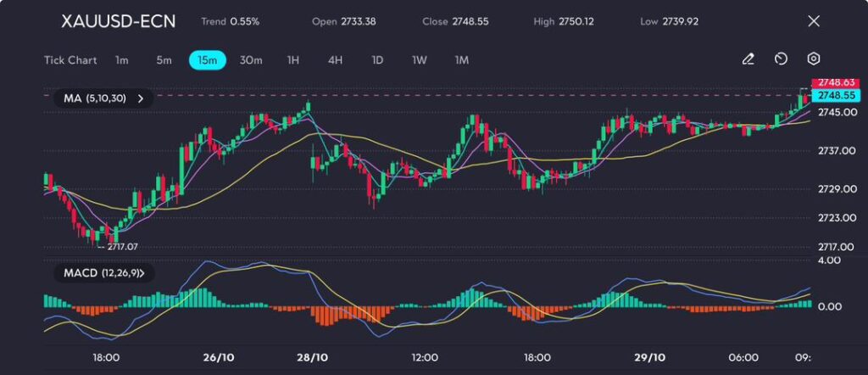Select the 1m timeframe
The height and width of the screenshot is (375, 868).
pos(122,60)
